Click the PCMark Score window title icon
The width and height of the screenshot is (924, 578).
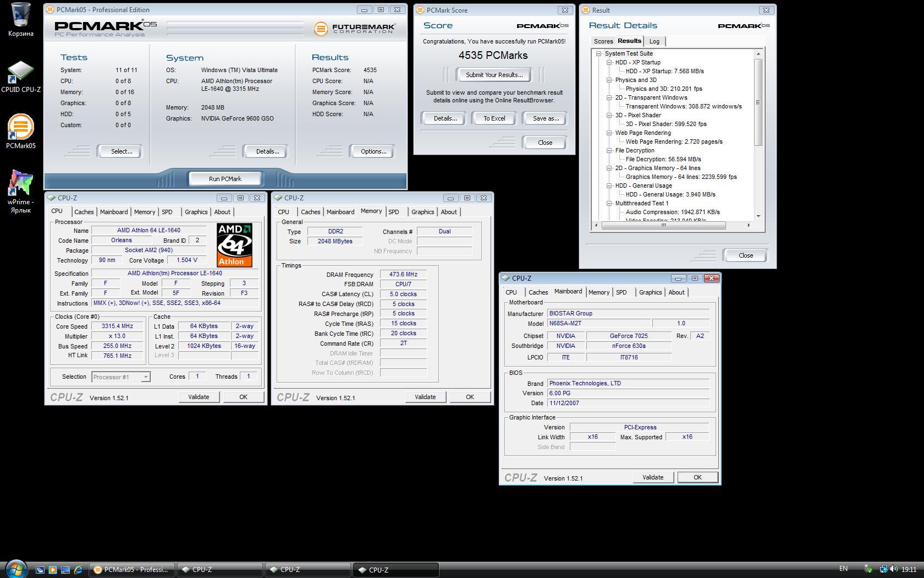click(x=420, y=10)
